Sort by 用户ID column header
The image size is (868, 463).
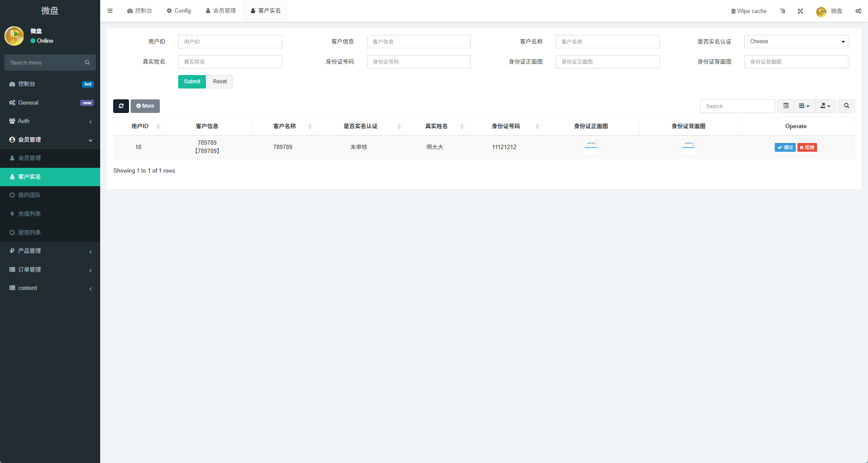click(x=140, y=126)
